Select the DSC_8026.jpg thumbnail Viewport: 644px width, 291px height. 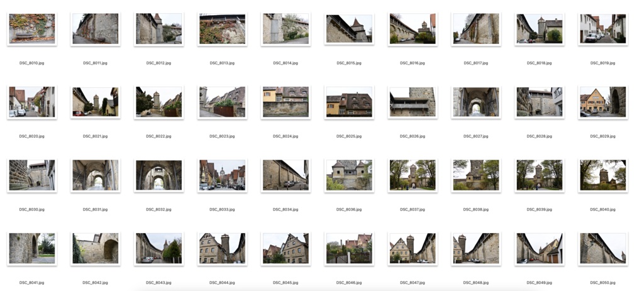click(x=413, y=102)
